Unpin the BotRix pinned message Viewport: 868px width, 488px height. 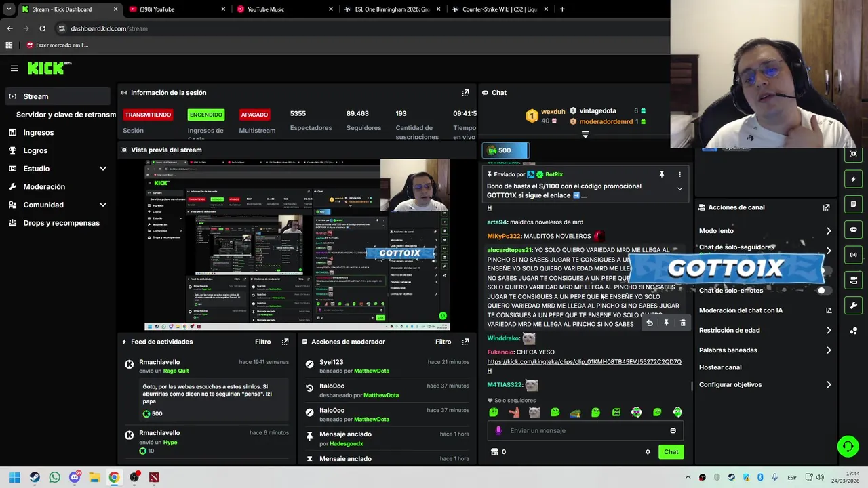(x=661, y=174)
